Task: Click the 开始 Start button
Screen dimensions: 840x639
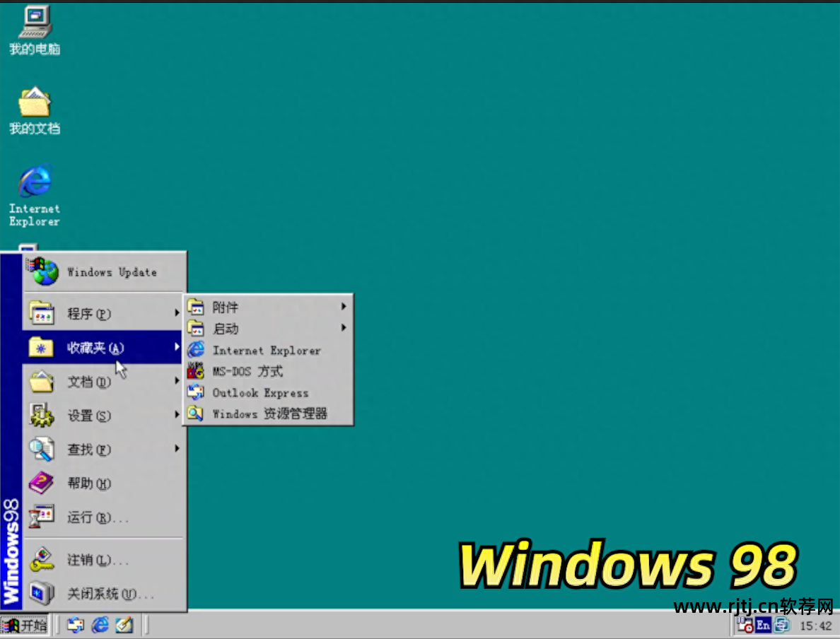Action: (25, 625)
